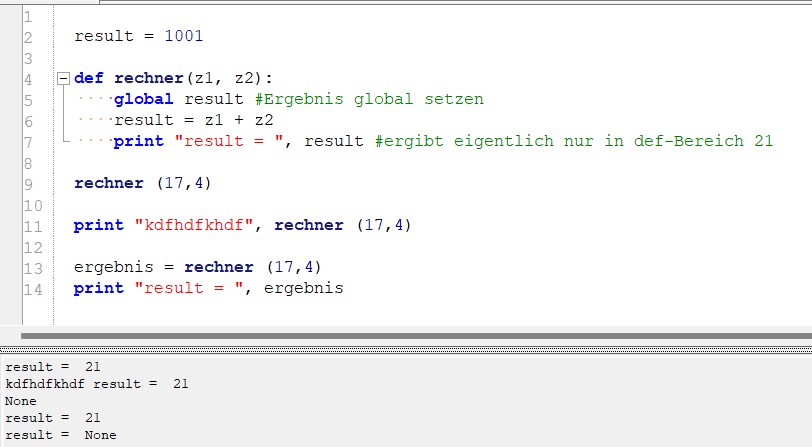The image size is (812, 447).
Task: Click line number 4 in the margin
Action: click(x=28, y=79)
